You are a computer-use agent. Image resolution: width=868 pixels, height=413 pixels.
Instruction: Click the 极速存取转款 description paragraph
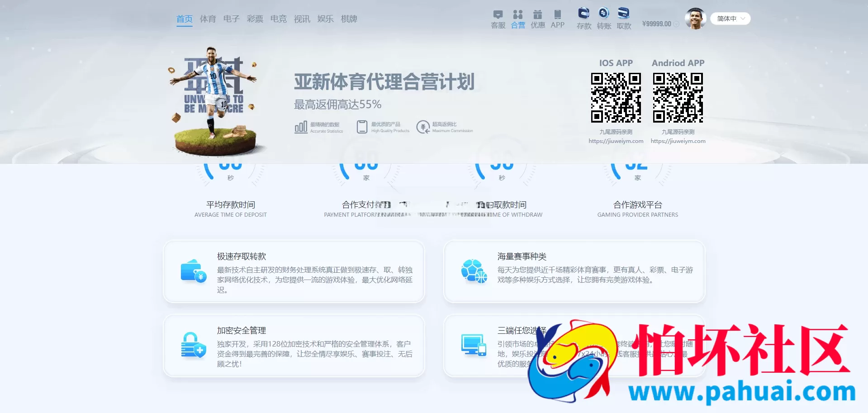pos(315,280)
